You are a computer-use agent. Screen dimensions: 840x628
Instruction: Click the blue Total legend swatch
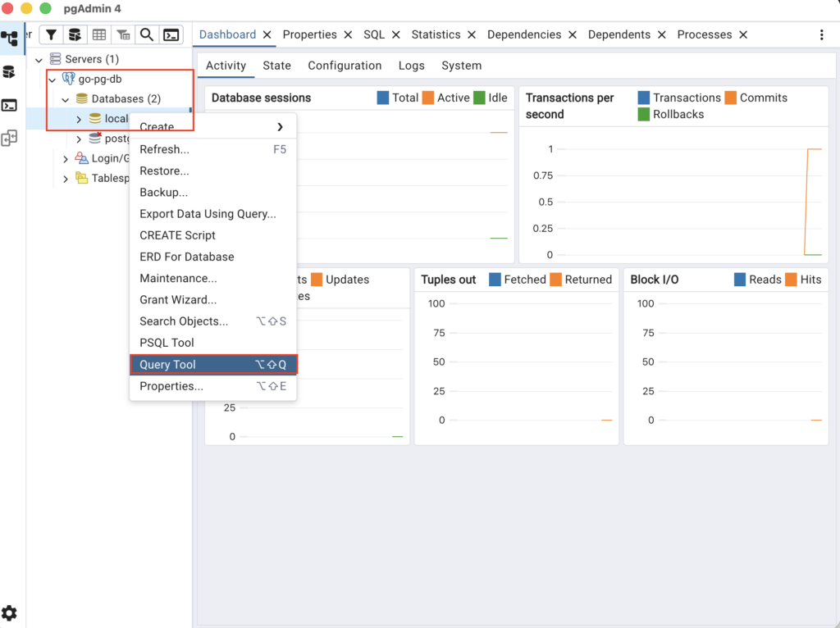point(383,98)
